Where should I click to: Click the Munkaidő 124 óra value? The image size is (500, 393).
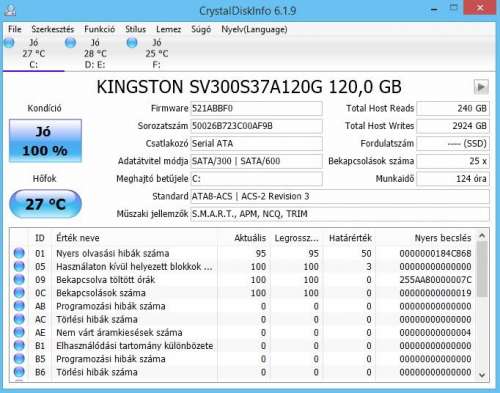pyautogui.click(x=453, y=179)
